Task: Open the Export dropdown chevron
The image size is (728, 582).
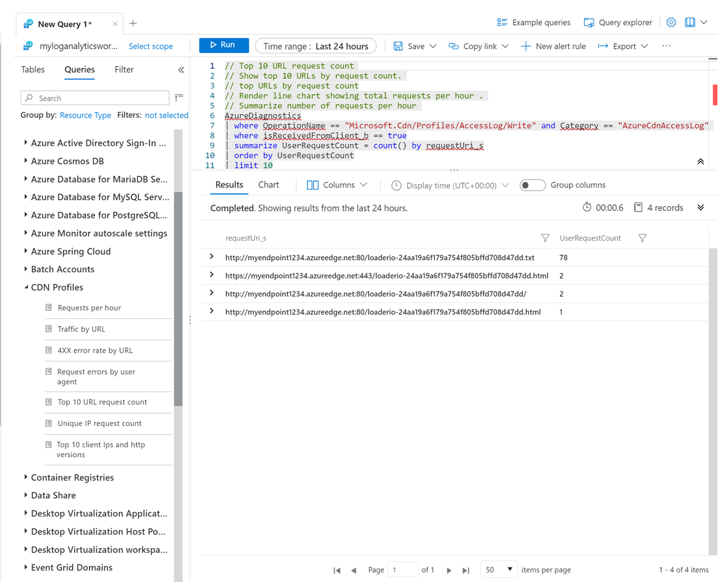Action: (x=644, y=46)
